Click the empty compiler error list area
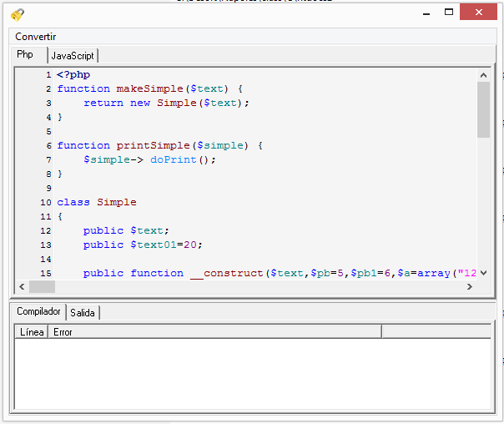 [x=252, y=374]
